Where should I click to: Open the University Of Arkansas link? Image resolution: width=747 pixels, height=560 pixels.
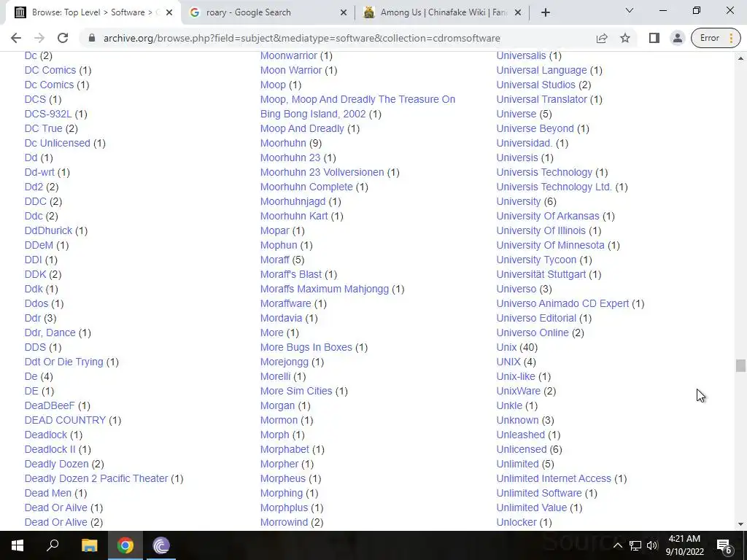[x=548, y=216]
